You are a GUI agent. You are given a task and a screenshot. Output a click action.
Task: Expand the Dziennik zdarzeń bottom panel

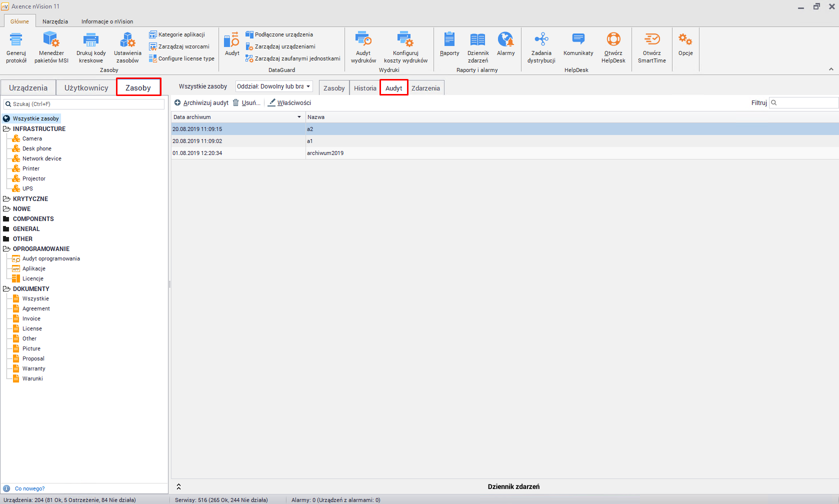coord(178,486)
